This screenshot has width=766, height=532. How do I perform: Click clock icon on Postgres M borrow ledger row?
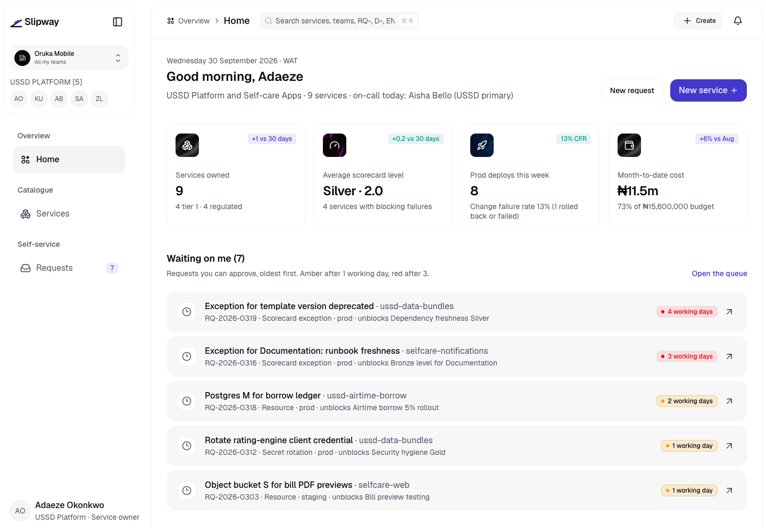[187, 401]
